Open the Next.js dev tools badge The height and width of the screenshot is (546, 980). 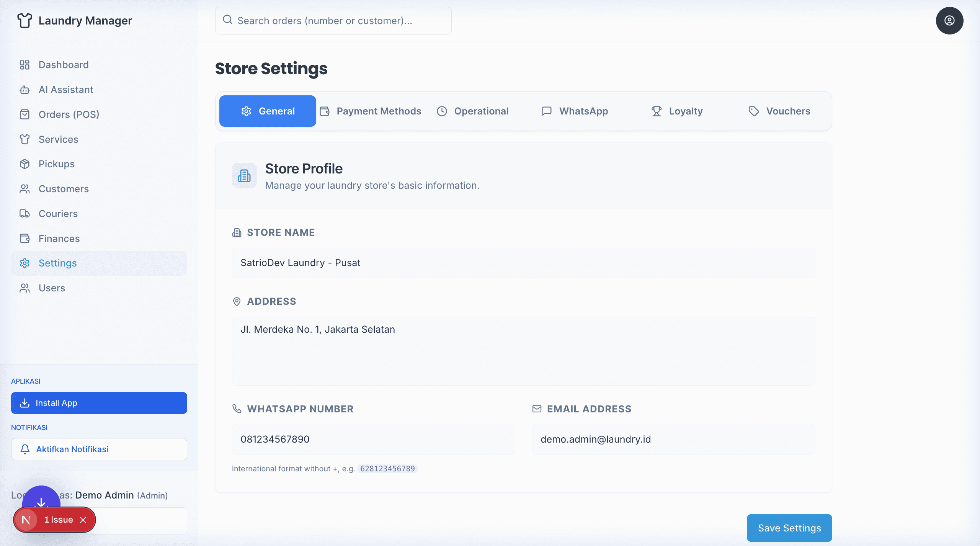click(26, 520)
